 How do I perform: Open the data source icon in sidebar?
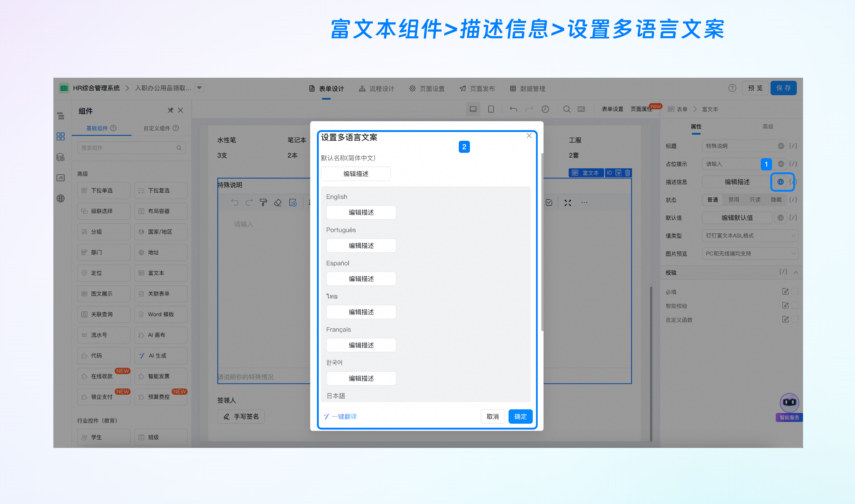click(61, 157)
